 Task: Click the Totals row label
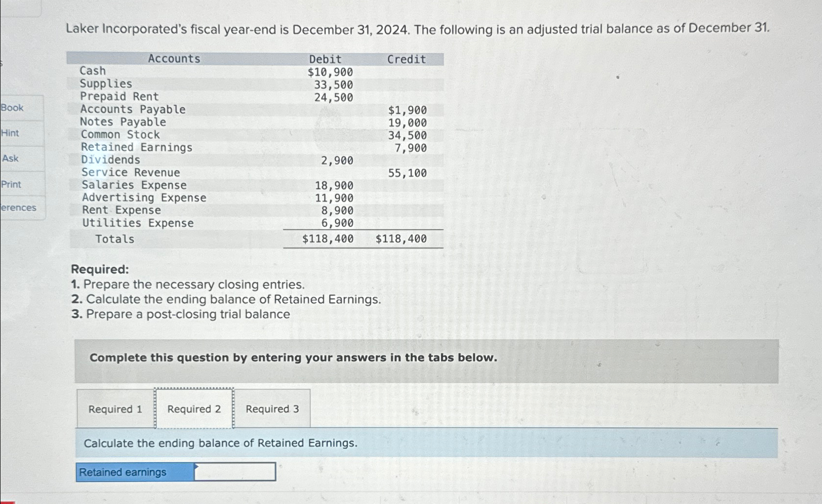pyautogui.click(x=115, y=239)
